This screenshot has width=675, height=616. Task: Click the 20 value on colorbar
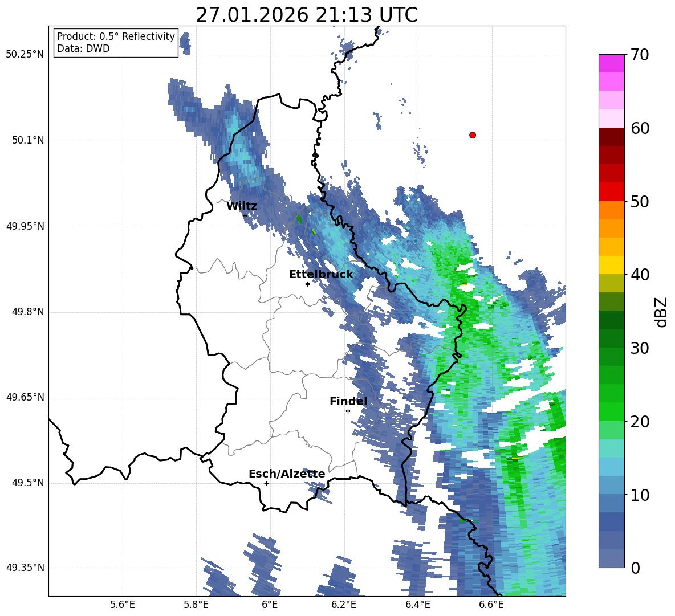(640, 422)
